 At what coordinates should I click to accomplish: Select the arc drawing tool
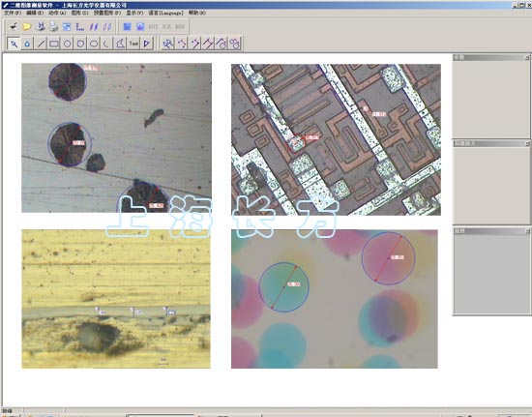point(106,44)
